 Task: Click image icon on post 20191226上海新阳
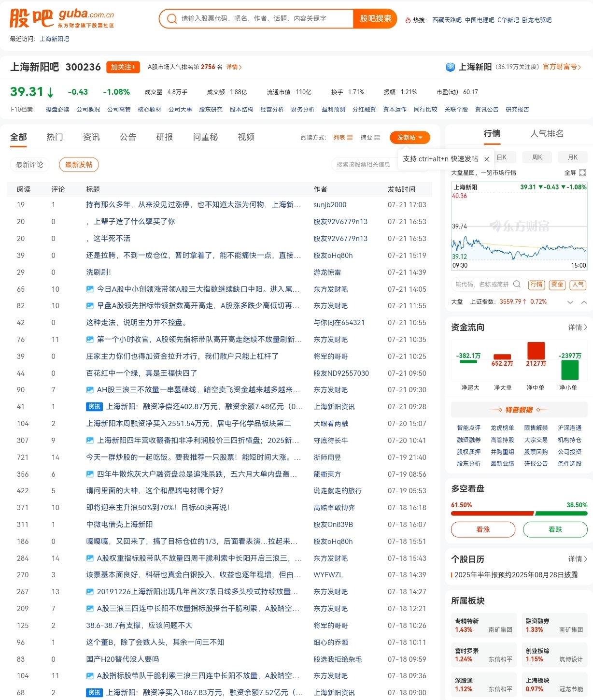click(90, 592)
